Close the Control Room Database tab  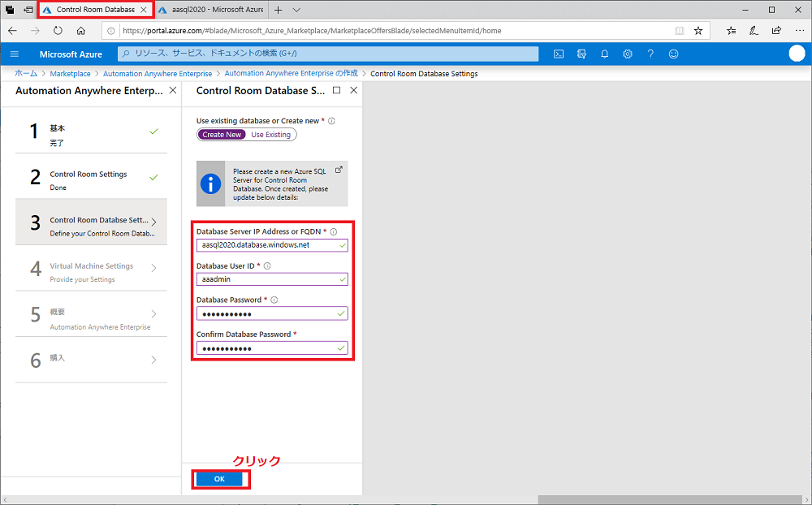[144, 9]
